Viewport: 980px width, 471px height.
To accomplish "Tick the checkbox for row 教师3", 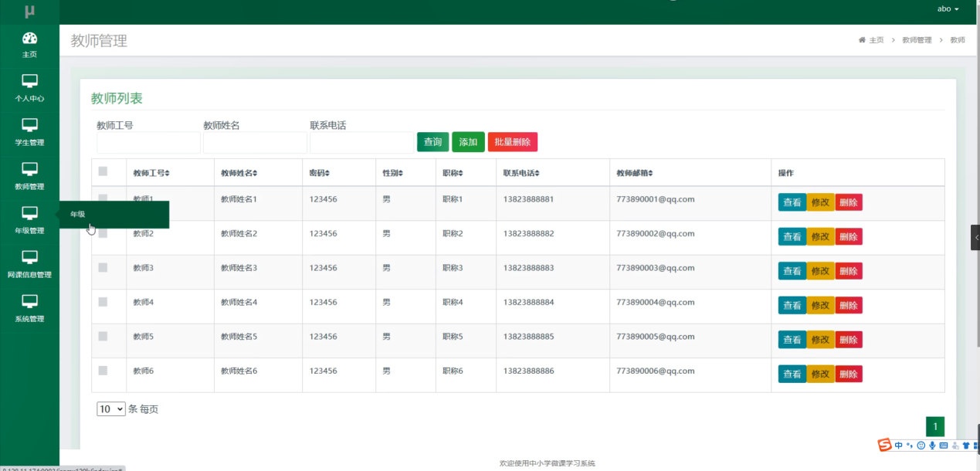I will tap(103, 267).
